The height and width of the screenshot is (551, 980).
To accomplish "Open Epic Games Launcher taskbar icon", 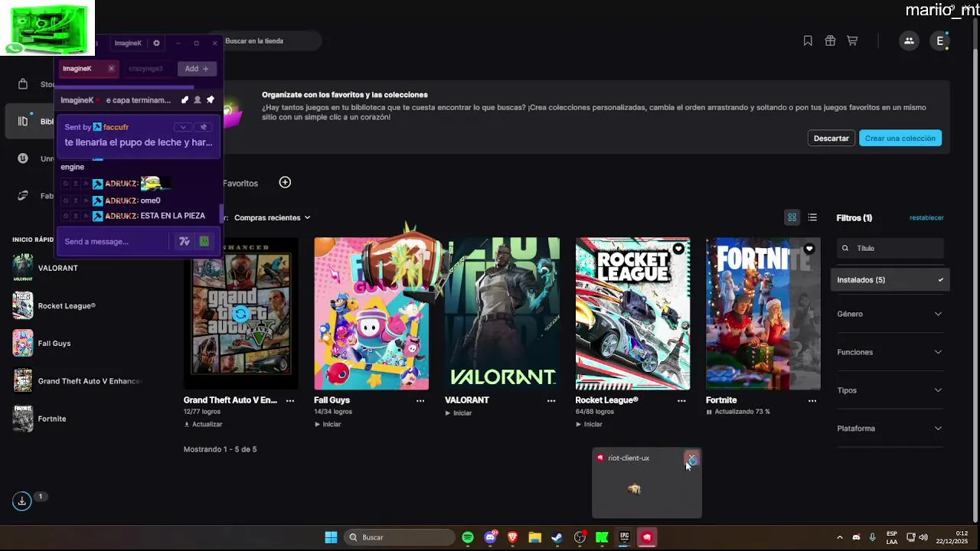I will [x=624, y=537].
